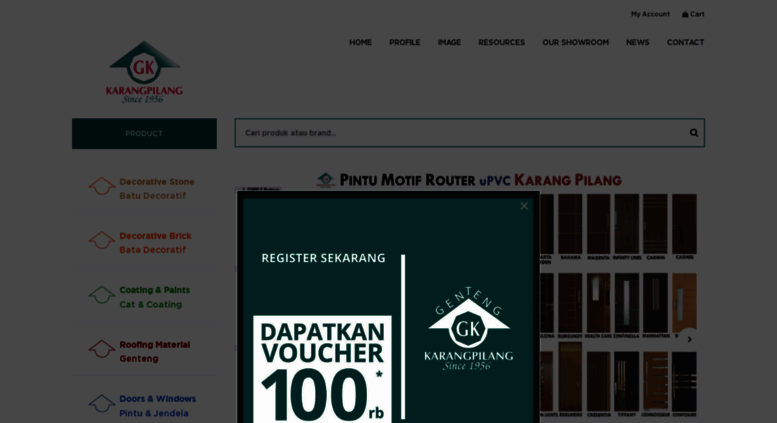The height and width of the screenshot is (423, 777).
Task: Click the Decorative Stone house icon
Action: tap(102, 186)
